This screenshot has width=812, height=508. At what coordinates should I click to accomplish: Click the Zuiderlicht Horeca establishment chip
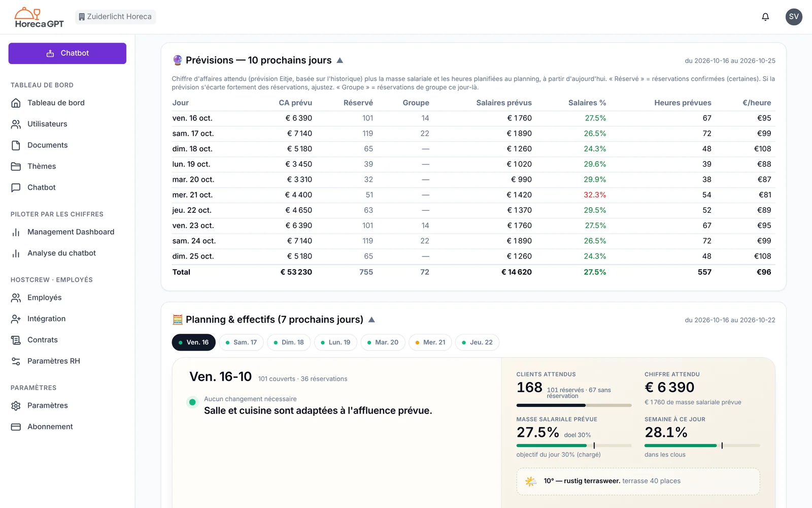pyautogui.click(x=115, y=17)
